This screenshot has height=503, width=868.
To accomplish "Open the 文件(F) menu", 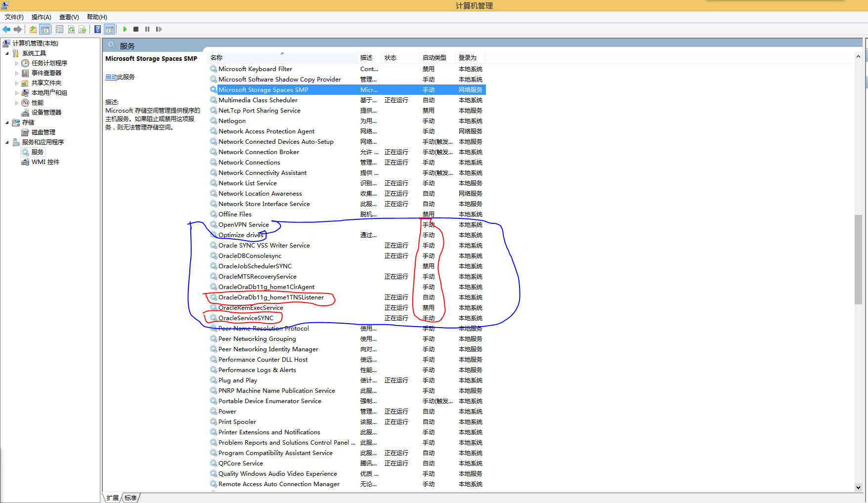I will click(14, 17).
